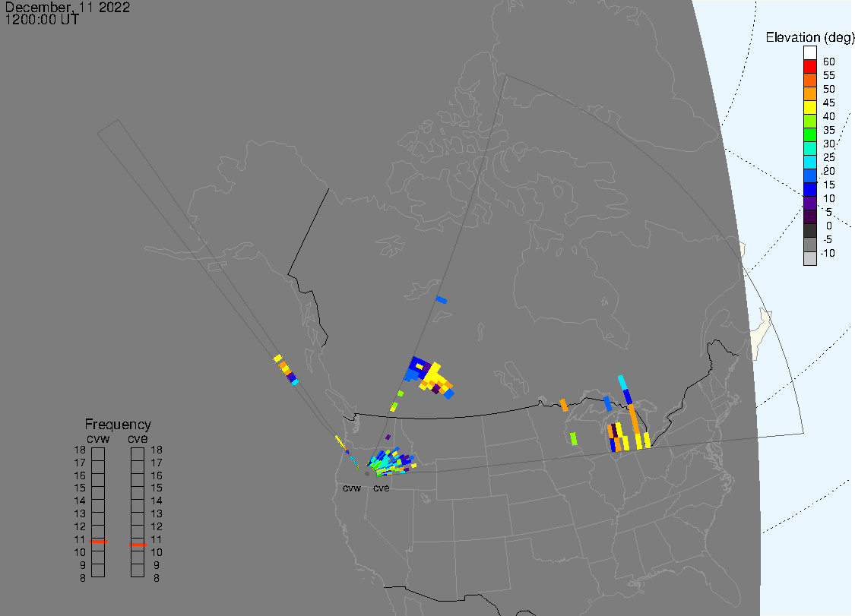Pick the teal swatch between 25 and 30
Image resolution: width=855 pixels, height=616 pixels.
point(809,149)
